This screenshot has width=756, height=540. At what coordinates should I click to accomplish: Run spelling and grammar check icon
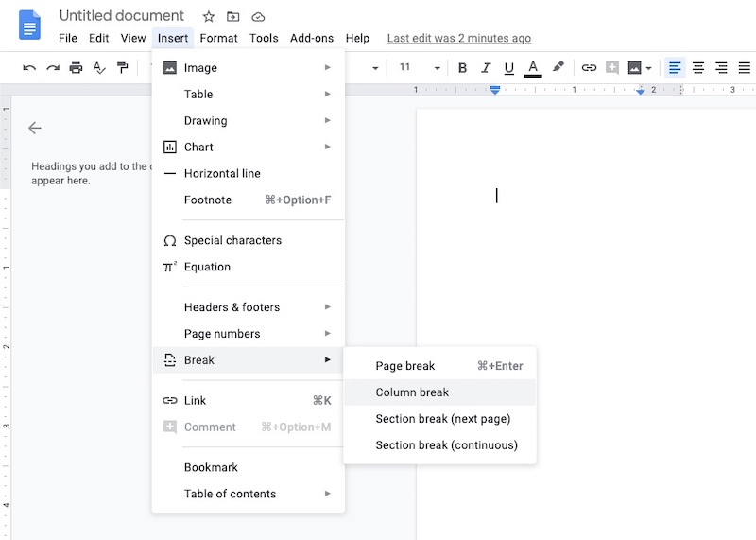[x=99, y=67]
